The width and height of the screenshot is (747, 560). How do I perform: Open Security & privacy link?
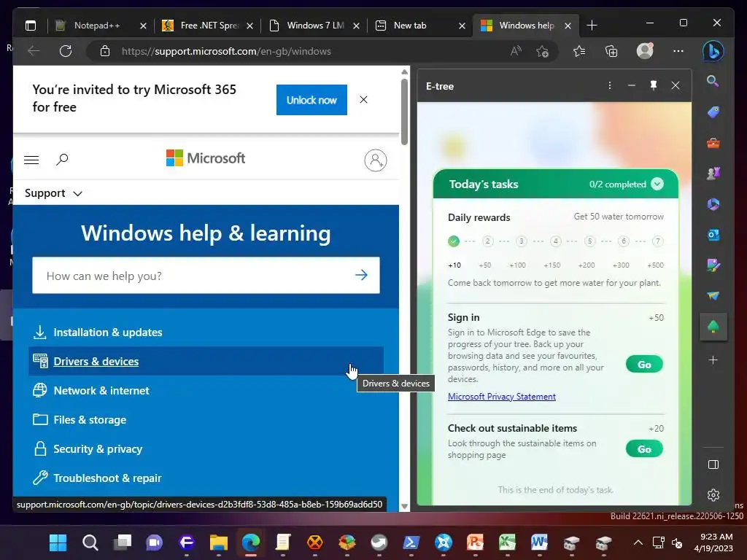pyautogui.click(x=98, y=449)
